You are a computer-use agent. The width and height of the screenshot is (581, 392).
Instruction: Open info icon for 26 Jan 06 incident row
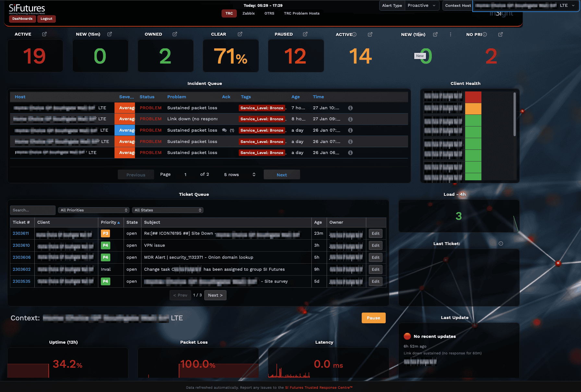350,153
